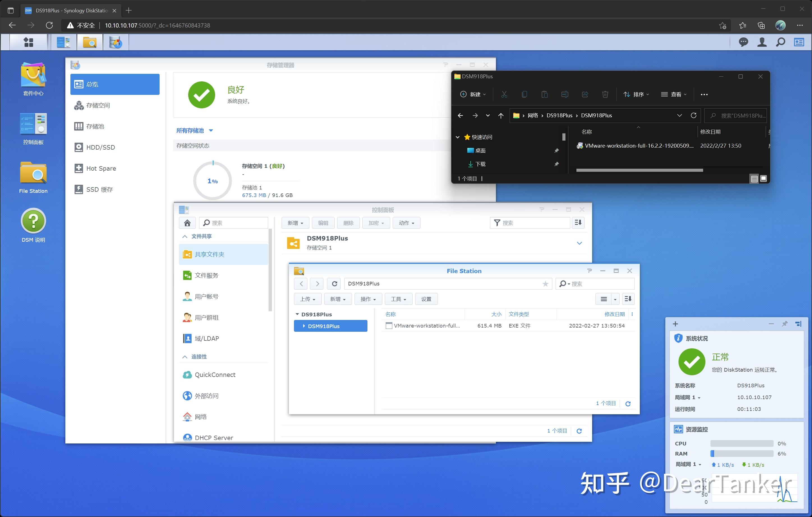The height and width of the screenshot is (517, 812).
Task: Switch to File Station in DSM taskbar
Action: 90,42
